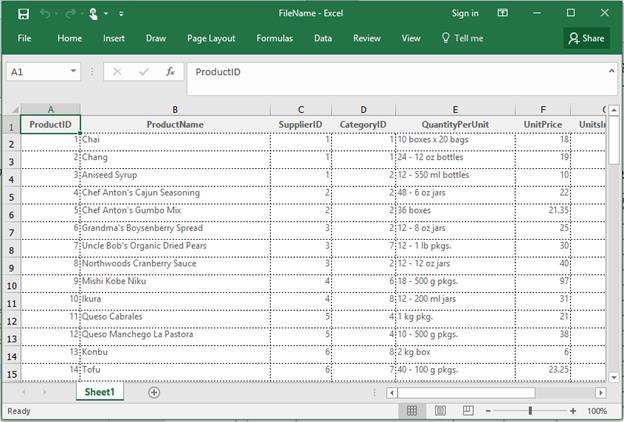This screenshot has height=422, width=624.
Task: Open the Undo history dropdown arrow
Action: point(56,14)
